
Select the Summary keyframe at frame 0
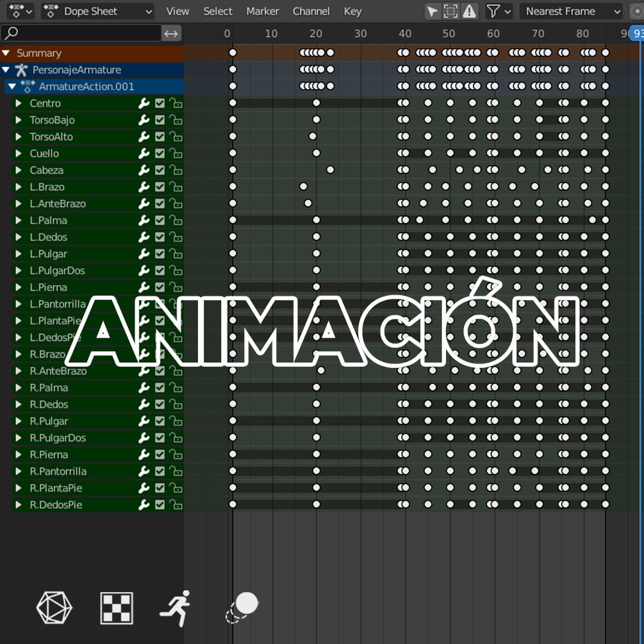point(233,53)
